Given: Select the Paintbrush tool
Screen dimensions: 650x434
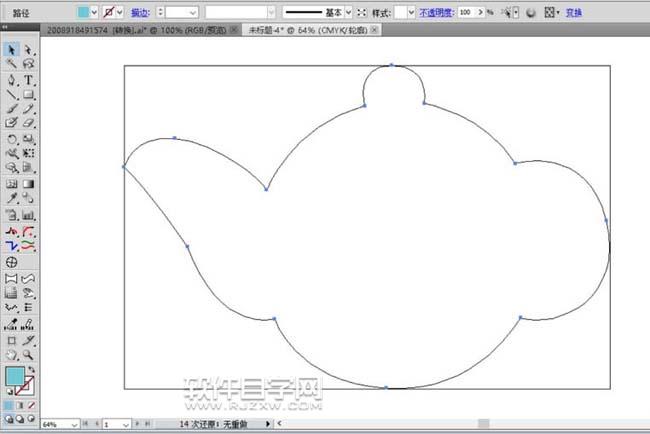Looking at the screenshot, I should tap(11, 109).
